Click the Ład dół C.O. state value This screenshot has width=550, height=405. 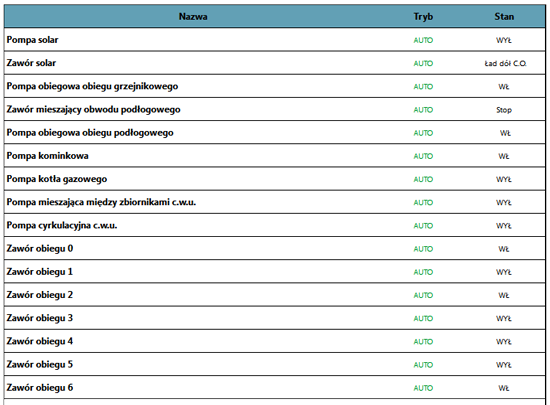pyautogui.click(x=505, y=63)
